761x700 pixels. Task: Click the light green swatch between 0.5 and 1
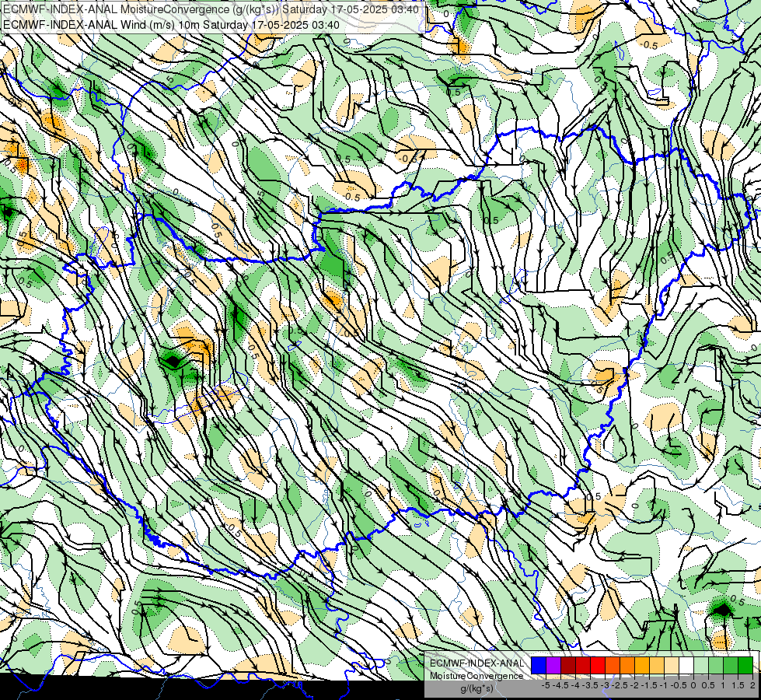point(716,666)
